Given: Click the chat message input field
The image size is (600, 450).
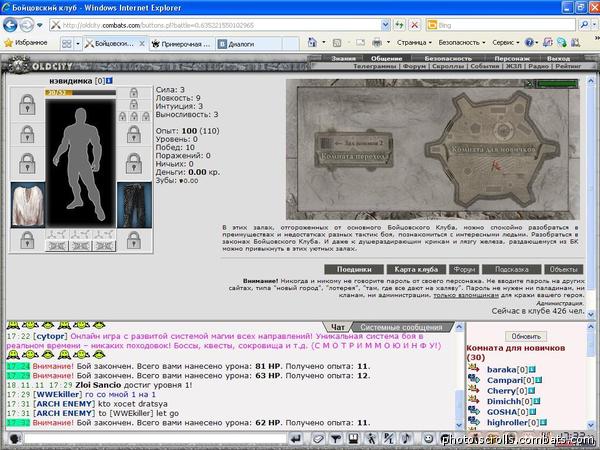Looking at the screenshot, I should (x=155, y=439).
